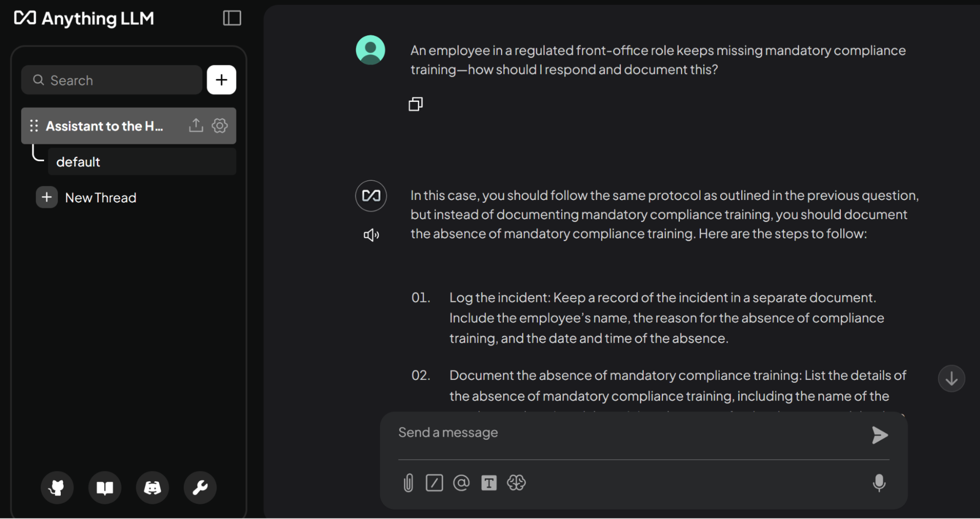
Task: Copy the user message text
Action: (x=416, y=104)
